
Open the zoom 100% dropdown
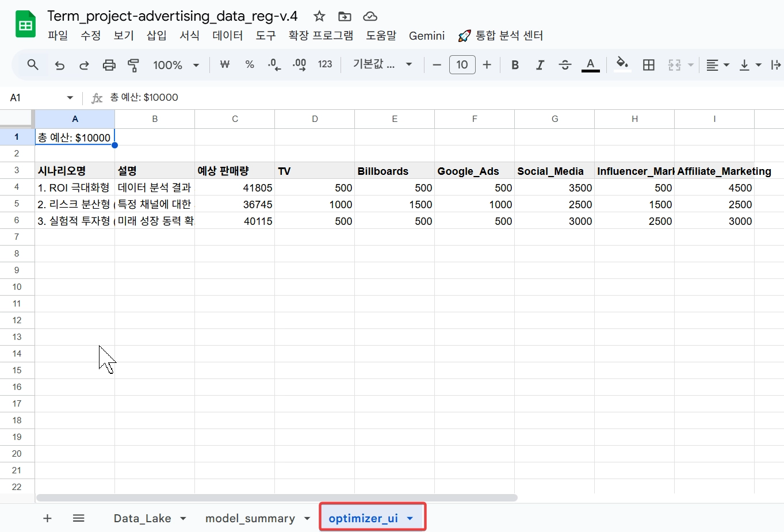coord(175,65)
